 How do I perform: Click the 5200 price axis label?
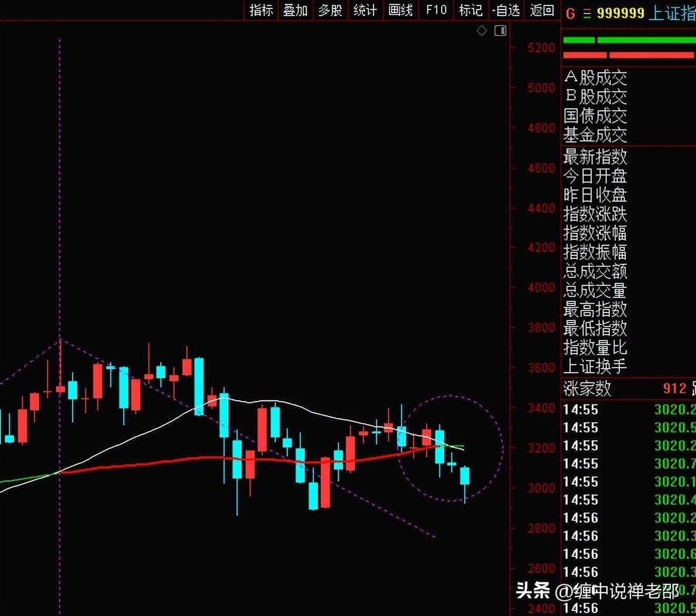tap(542, 48)
